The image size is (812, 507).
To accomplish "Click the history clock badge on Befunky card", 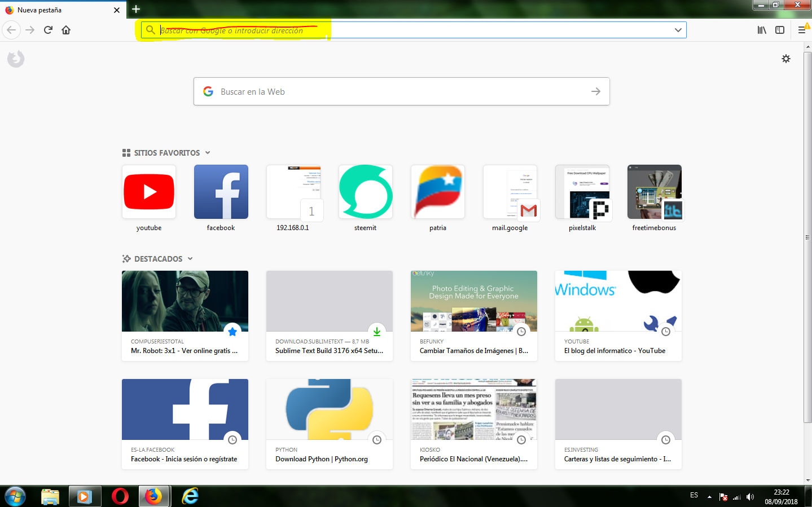I will (x=521, y=331).
